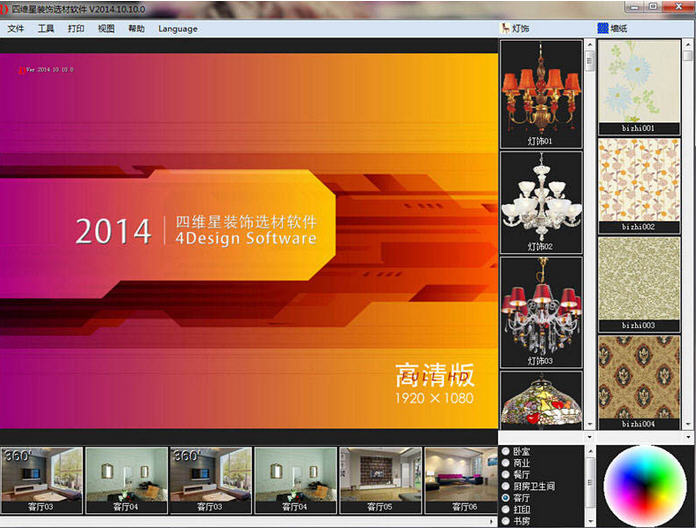Apply the bizhi004 damask wallpaper

coord(639,382)
